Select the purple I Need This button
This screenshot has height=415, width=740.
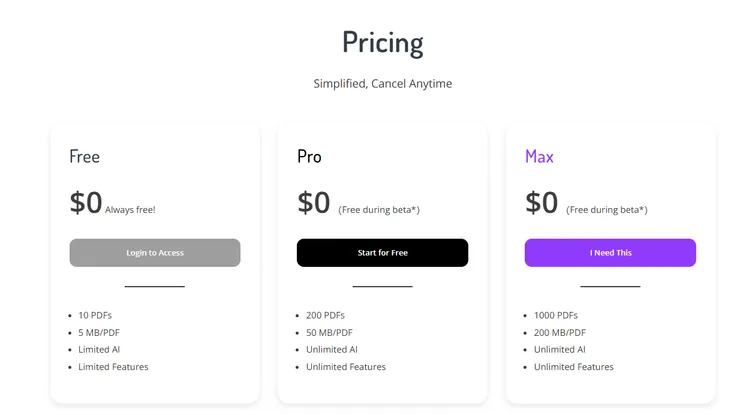[x=610, y=253]
